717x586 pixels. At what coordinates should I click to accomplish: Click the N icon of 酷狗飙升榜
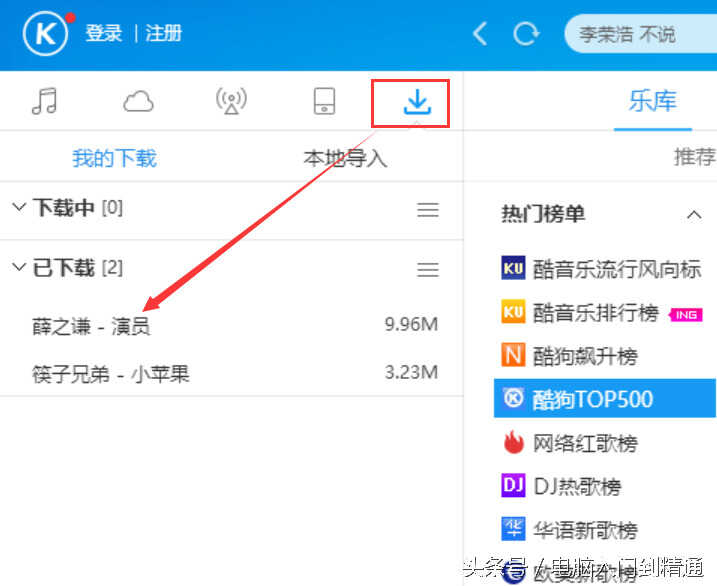pyautogui.click(x=513, y=355)
